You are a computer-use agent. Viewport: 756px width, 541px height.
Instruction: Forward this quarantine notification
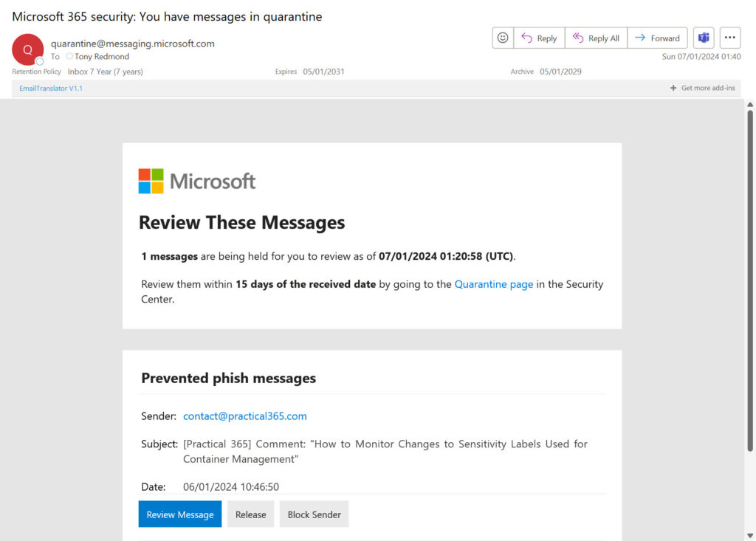coord(657,38)
